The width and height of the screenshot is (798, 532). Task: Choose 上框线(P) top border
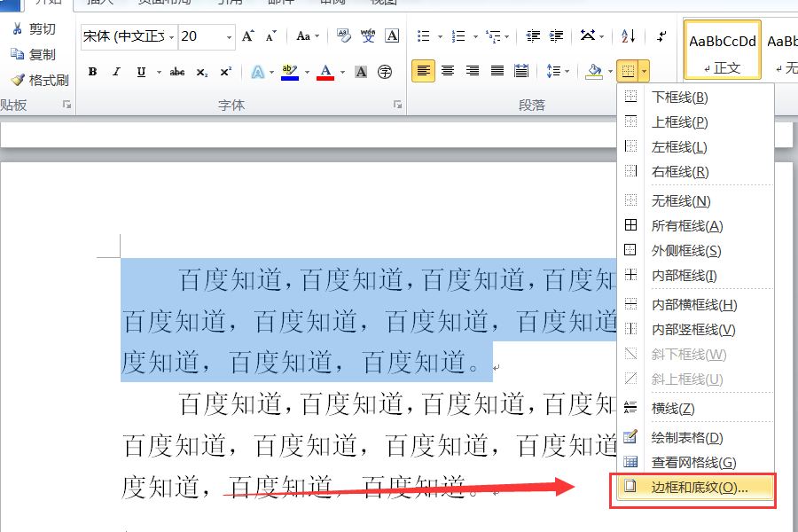pos(695,121)
